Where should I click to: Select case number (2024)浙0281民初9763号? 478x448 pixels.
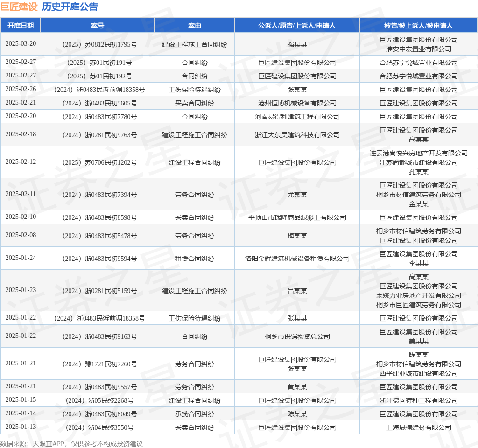point(100,135)
